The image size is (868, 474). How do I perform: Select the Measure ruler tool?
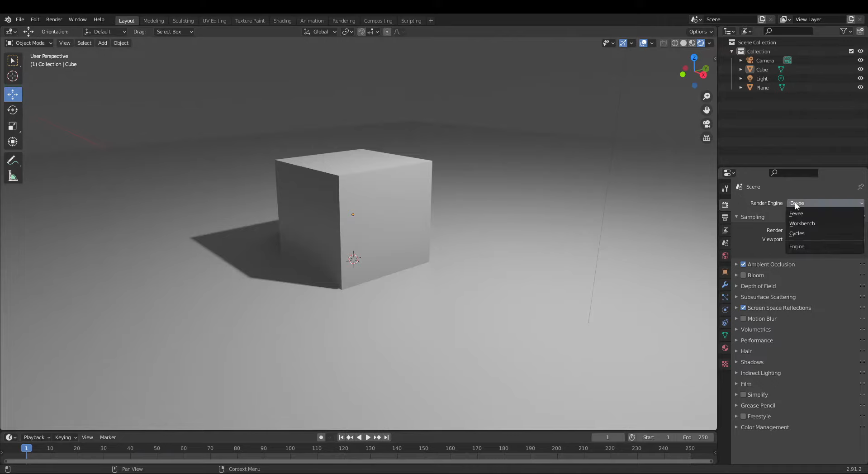[13, 176]
